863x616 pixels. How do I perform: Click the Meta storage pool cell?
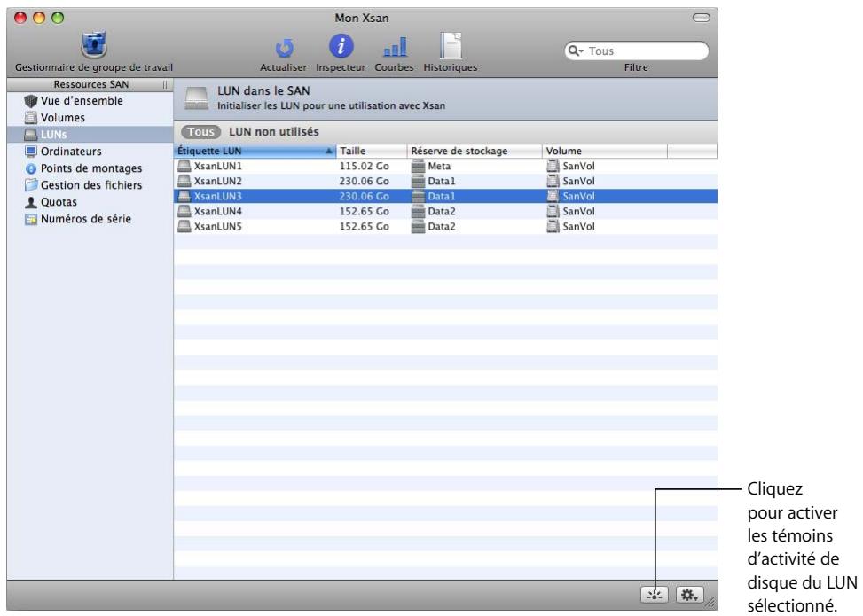coord(439,166)
